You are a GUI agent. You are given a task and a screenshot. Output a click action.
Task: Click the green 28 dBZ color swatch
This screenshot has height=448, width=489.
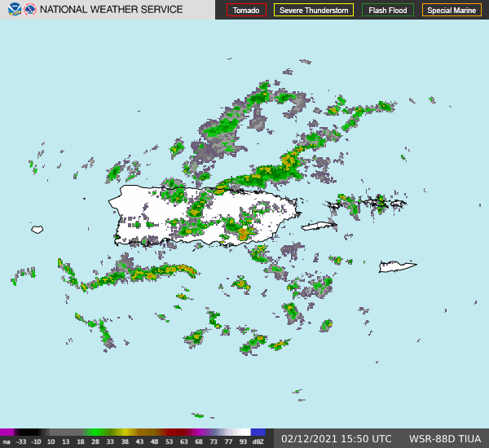(x=98, y=432)
